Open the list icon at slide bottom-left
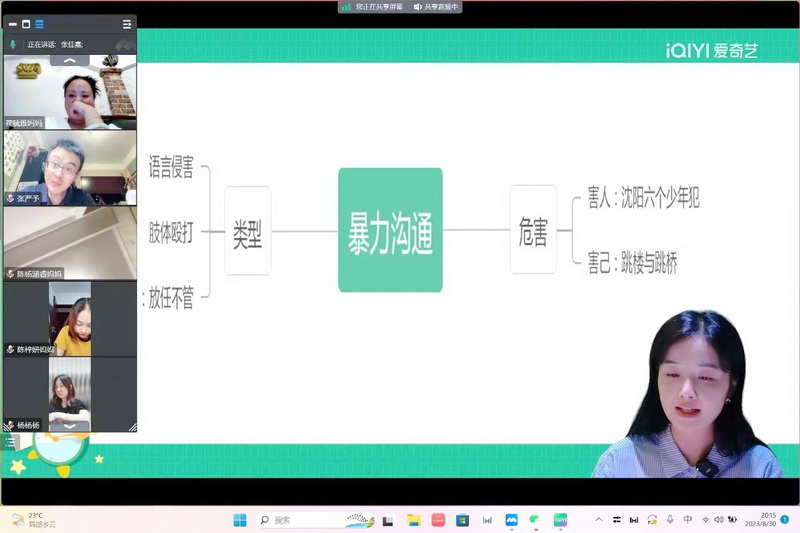Screen dimensions: 800x533 tap(9, 442)
